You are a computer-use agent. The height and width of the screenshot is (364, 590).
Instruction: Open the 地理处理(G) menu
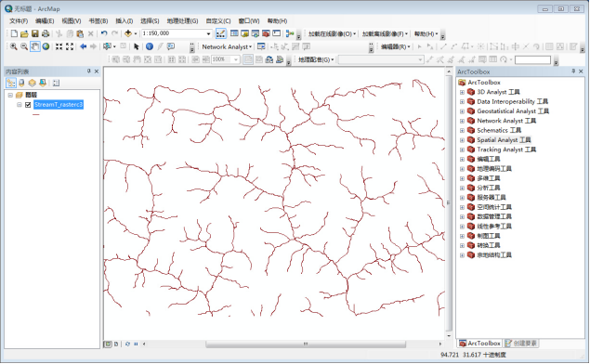click(182, 21)
